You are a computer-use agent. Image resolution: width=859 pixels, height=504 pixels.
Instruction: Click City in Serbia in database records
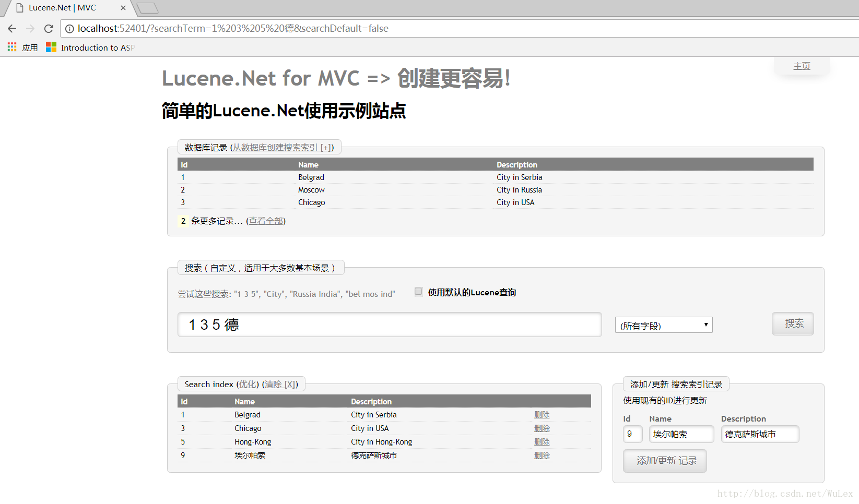(520, 177)
